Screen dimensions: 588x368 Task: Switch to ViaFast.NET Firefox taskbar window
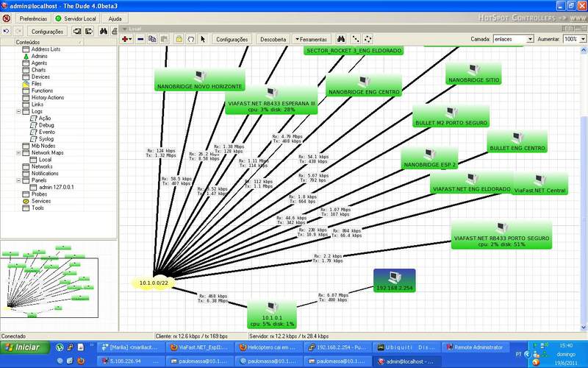(200, 347)
